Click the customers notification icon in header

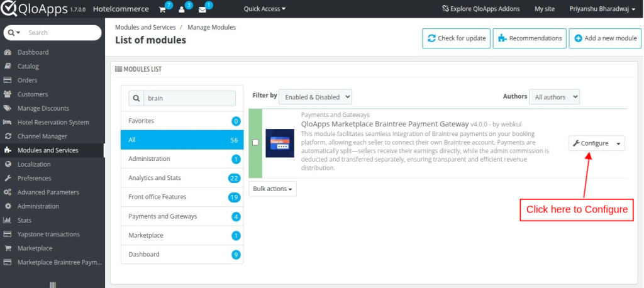(182, 9)
